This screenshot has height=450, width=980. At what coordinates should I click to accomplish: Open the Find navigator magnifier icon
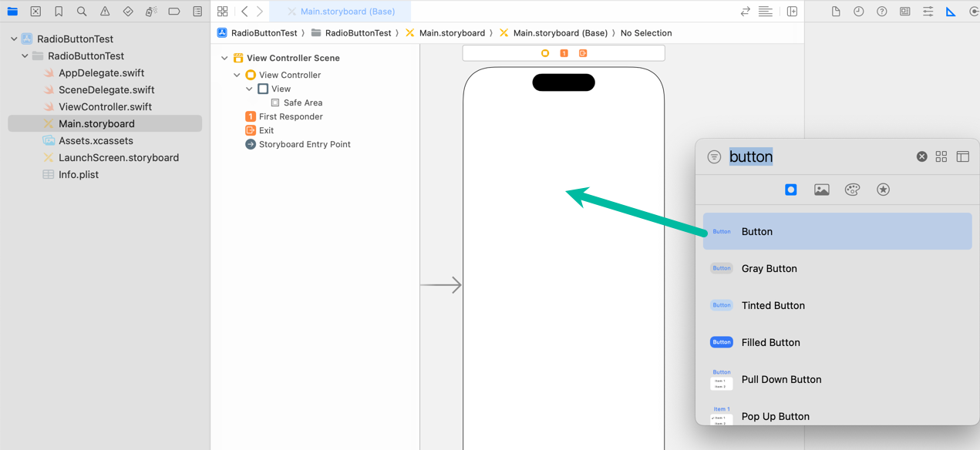pyautogui.click(x=82, y=12)
